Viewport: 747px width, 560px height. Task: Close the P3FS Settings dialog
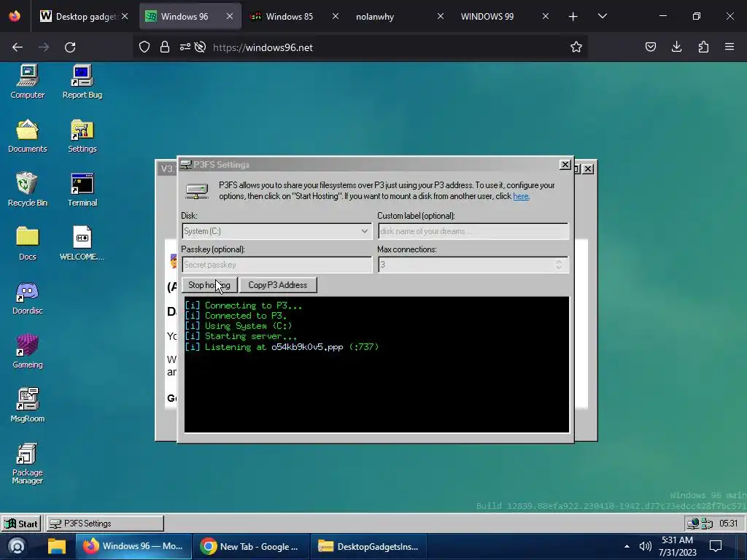(565, 164)
